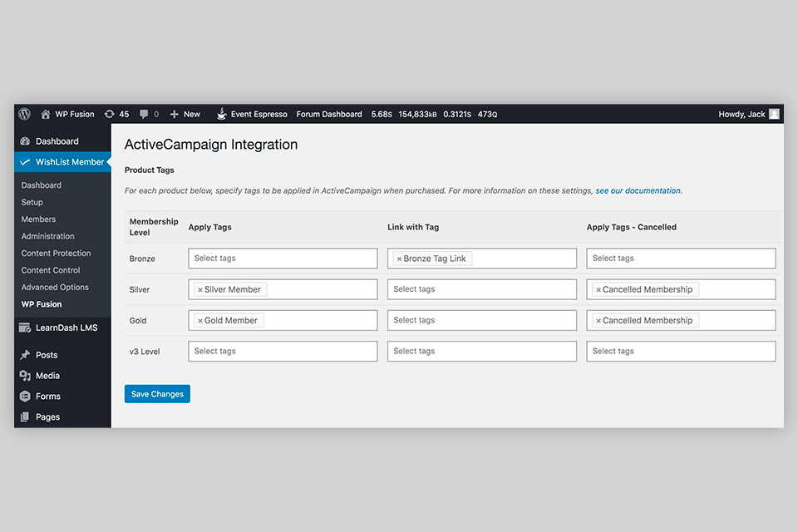
Task: Remove the Bronze Tag Link tag
Action: click(399, 259)
